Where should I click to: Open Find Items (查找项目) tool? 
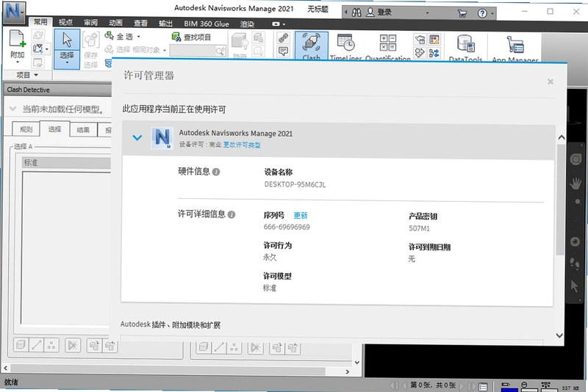[191, 37]
